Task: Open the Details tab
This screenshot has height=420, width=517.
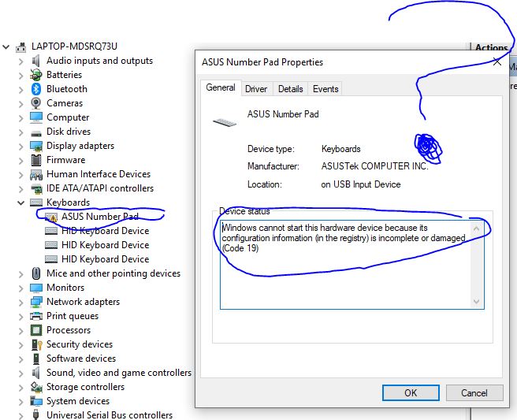Action: 290,89
